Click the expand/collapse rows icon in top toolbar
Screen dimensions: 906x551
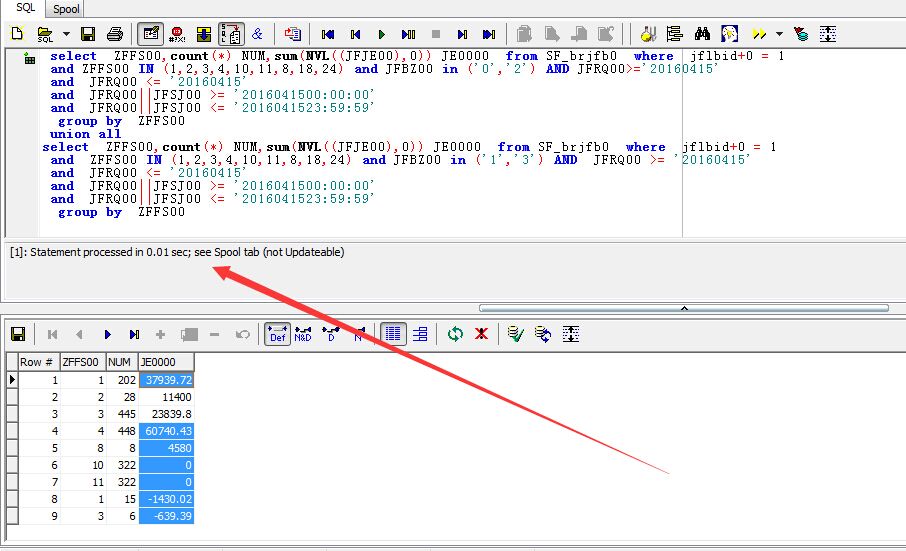click(827, 34)
